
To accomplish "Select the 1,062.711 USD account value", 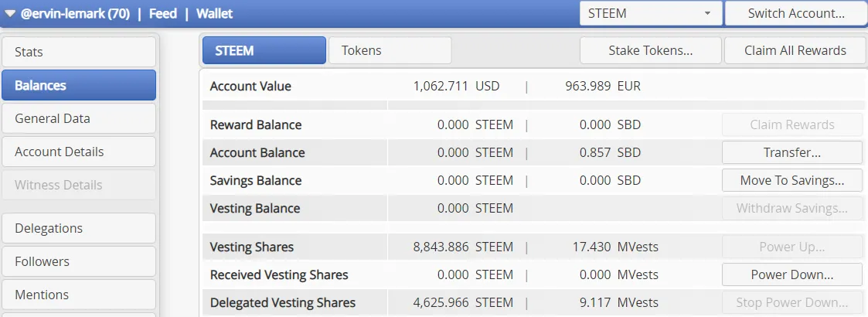I will [456, 87].
